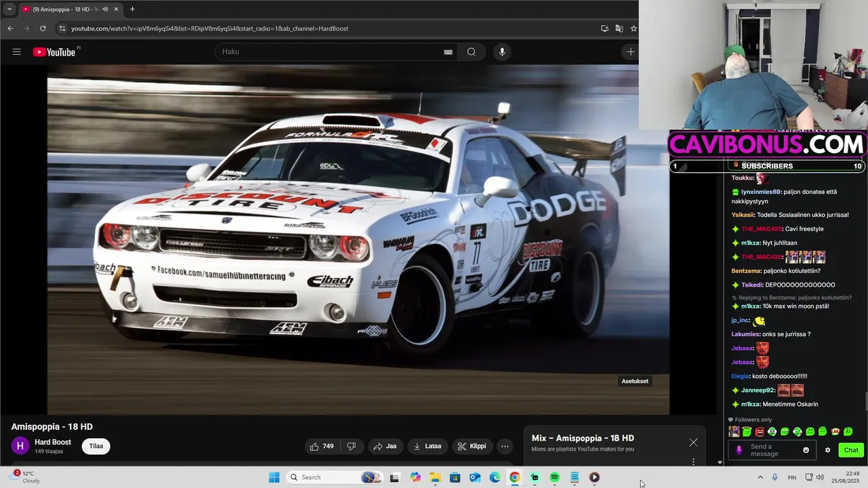Focus the Send a message field
868x488 pixels.
point(772,450)
